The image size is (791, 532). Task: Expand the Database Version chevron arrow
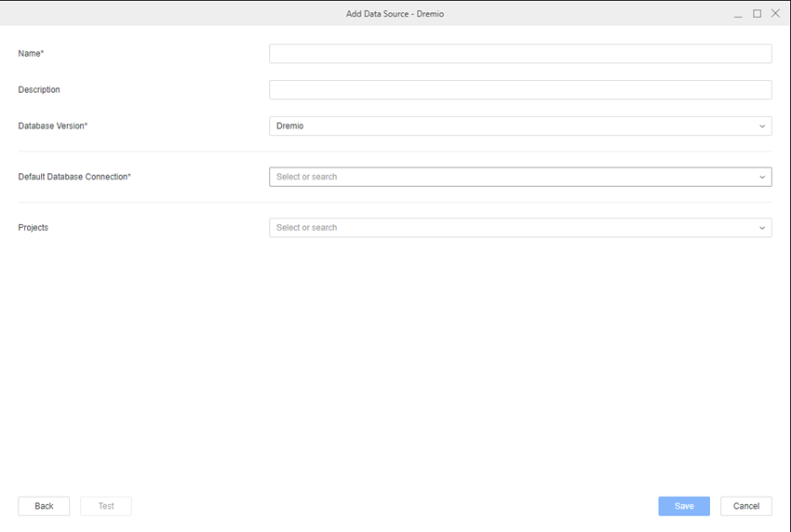click(x=762, y=126)
